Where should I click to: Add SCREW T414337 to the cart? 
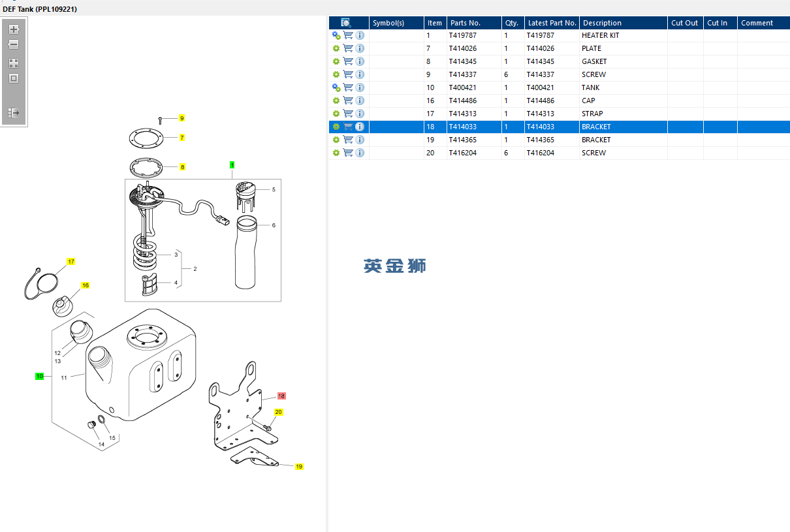click(x=348, y=74)
